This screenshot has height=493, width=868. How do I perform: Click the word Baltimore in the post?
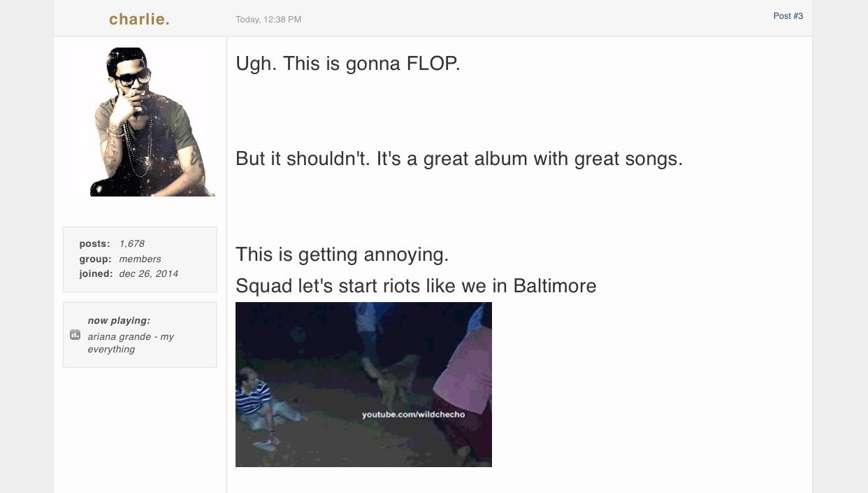tap(555, 286)
